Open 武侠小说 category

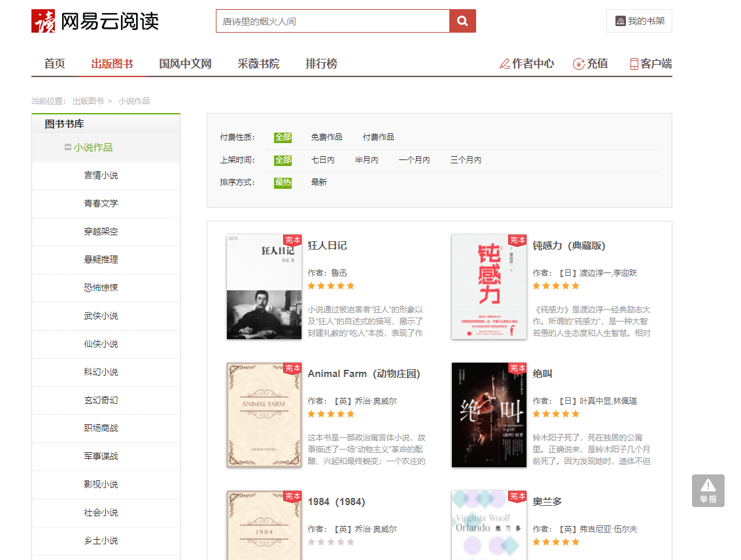click(x=101, y=316)
